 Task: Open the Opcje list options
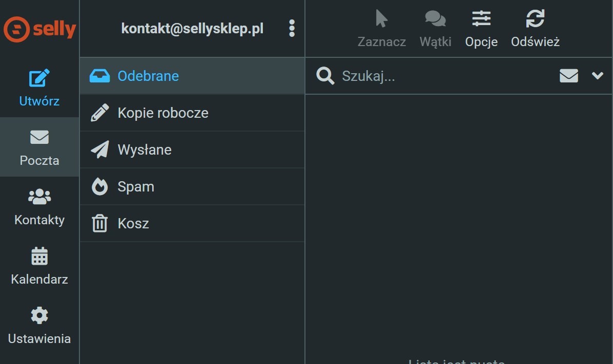481,29
